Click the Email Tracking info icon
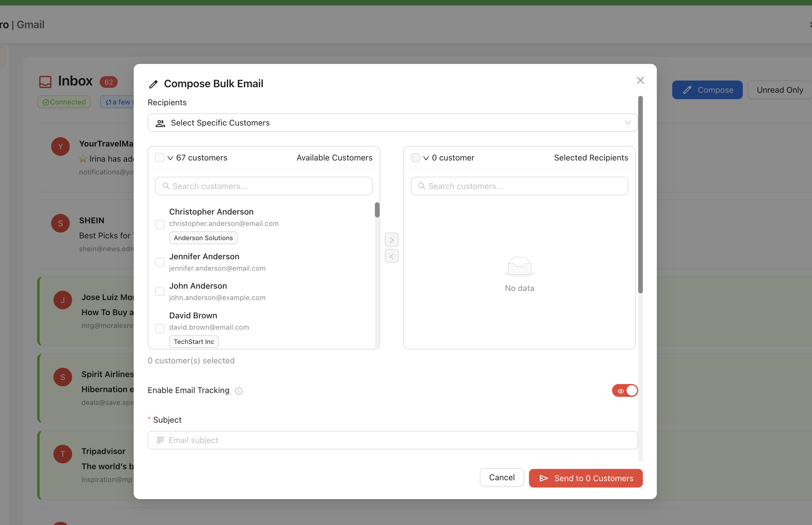 pyautogui.click(x=239, y=391)
